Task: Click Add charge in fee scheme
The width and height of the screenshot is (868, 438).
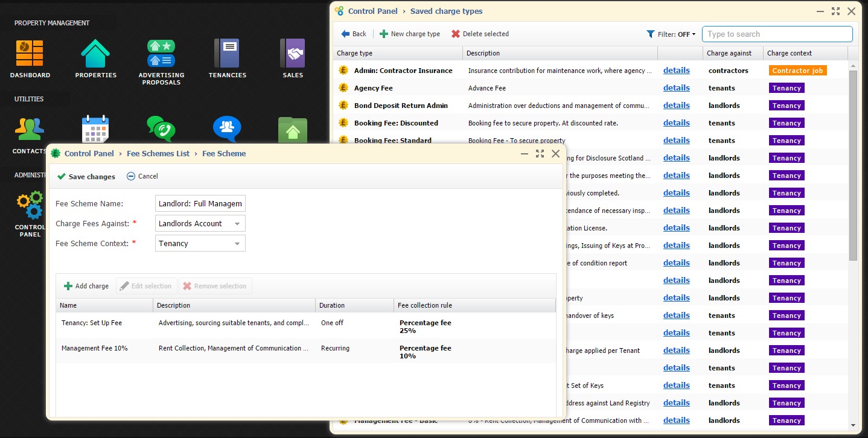Action: pyautogui.click(x=86, y=286)
